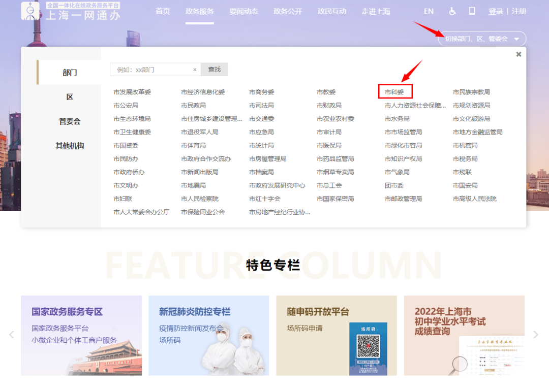549x392 pixels.
Task: Click the 查找 search button
Action: (214, 70)
